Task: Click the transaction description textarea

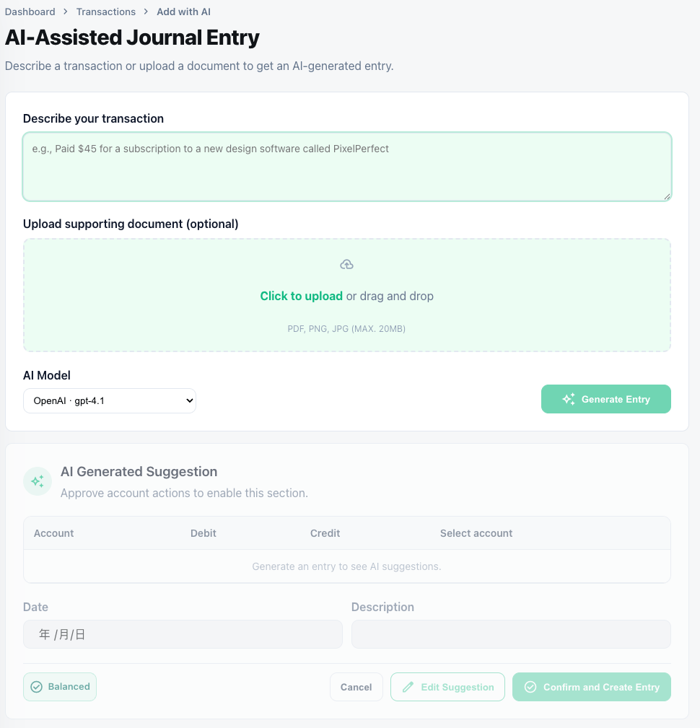Action: 346,166
